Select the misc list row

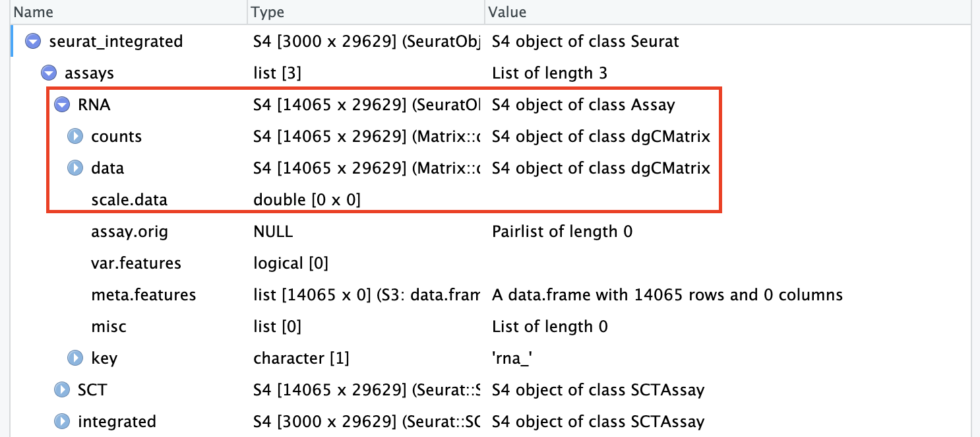coord(109,327)
